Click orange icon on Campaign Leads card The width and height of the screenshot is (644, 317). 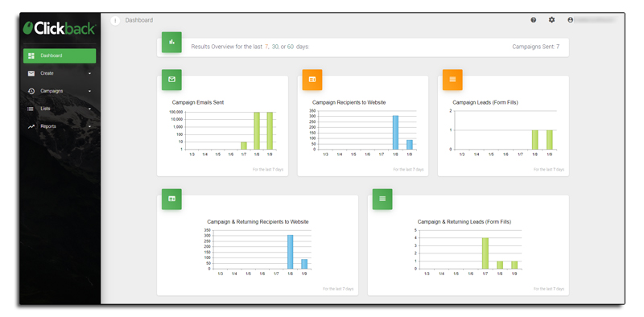pos(452,80)
